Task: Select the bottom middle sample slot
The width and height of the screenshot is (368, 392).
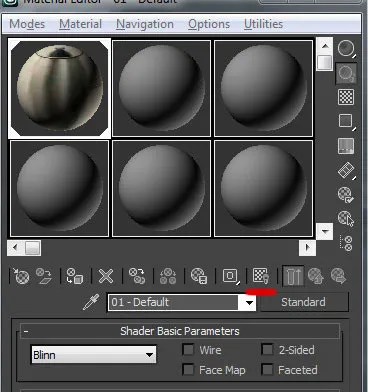Action: coord(162,188)
